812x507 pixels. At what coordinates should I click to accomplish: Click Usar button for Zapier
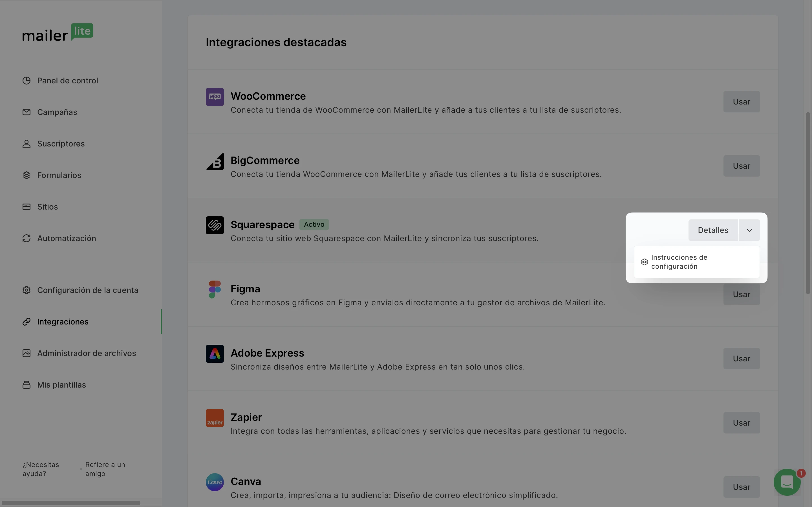(742, 423)
